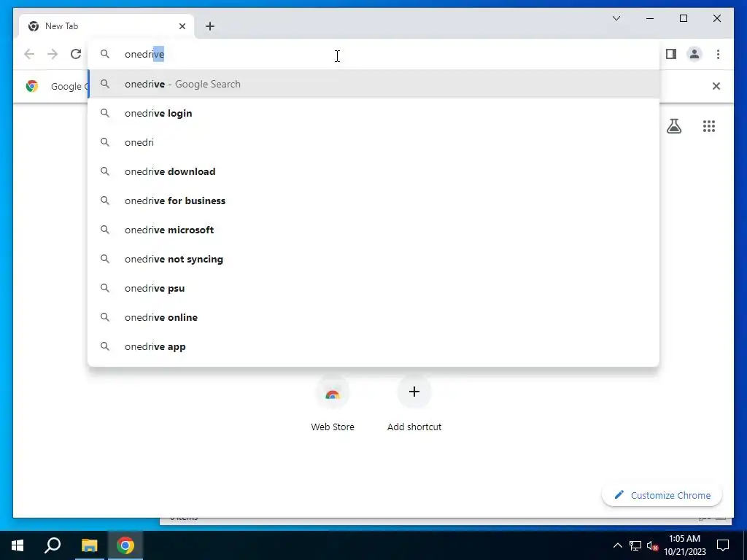Click the omnibox showing 'onedrive'

(373, 54)
